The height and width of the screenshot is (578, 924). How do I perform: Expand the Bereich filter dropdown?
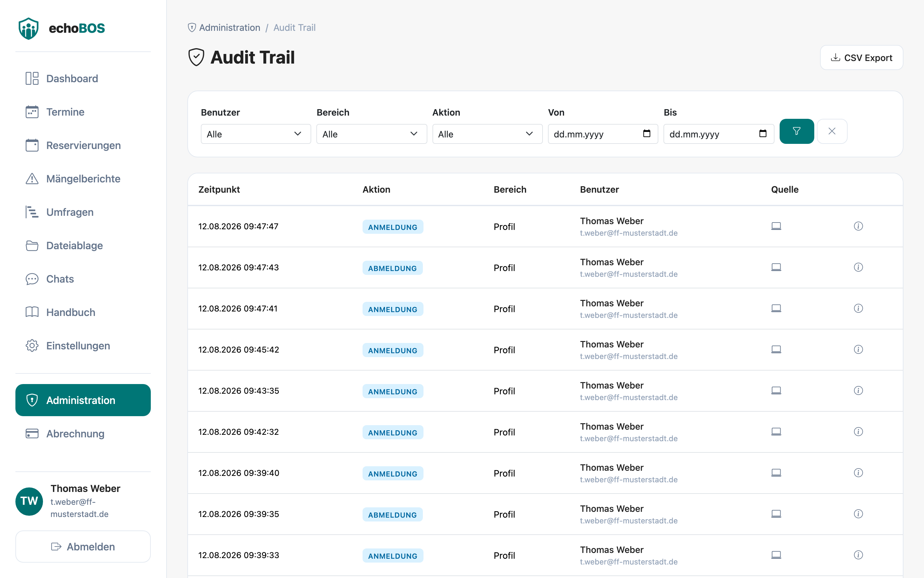[x=372, y=134]
